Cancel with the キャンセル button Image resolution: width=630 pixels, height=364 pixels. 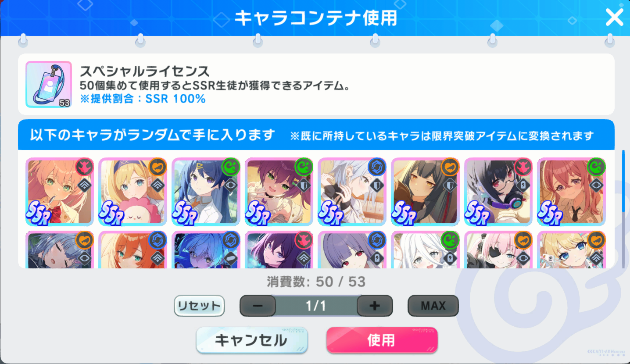(x=251, y=340)
